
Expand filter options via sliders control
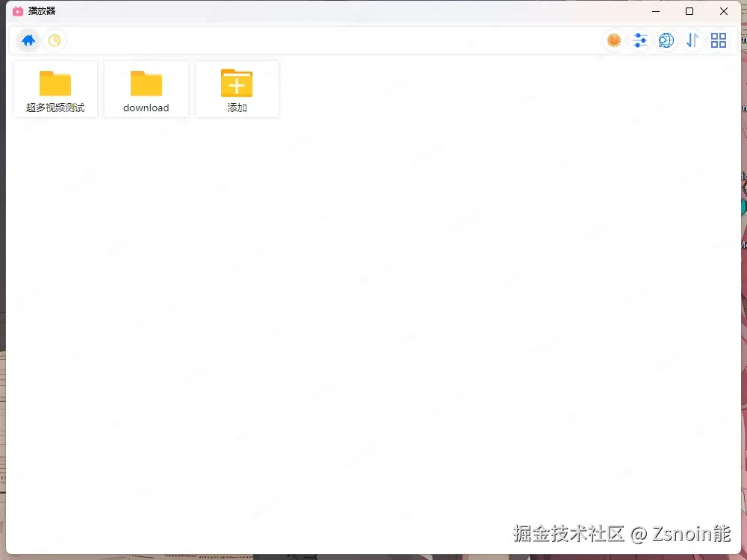point(640,40)
